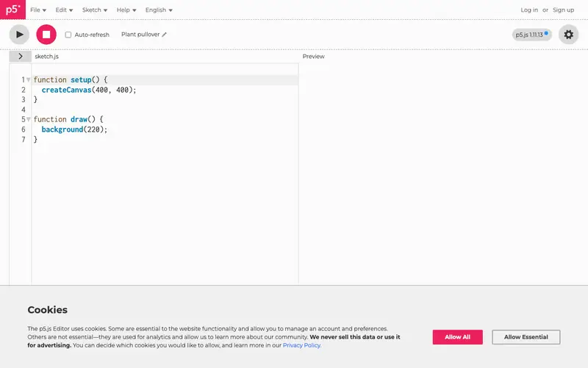588x368 pixels.
Task: Open the File menu
Action: (x=38, y=10)
